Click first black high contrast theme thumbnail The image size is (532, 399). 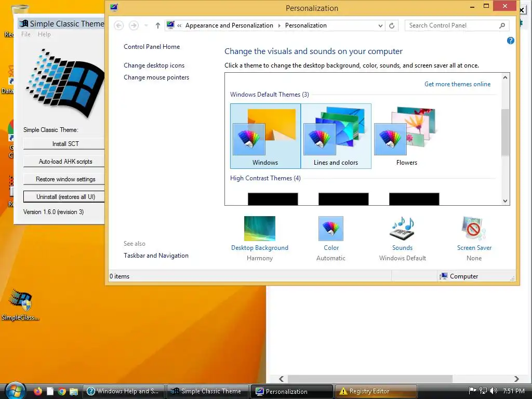(x=273, y=199)
